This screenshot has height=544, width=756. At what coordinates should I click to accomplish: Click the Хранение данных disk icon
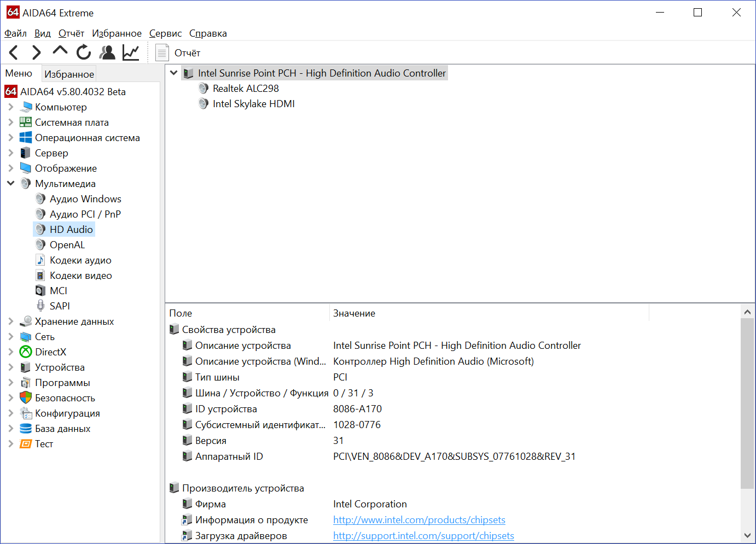[x=26, y=321]
